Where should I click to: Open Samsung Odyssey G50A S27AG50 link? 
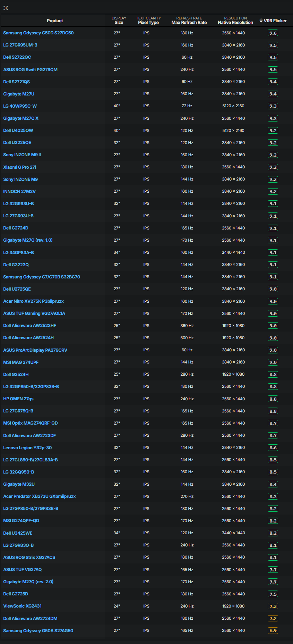pyautogui.click(x=38, y=630)
